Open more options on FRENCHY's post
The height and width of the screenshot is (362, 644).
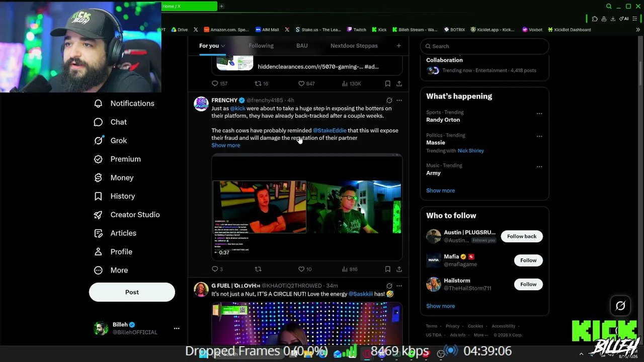point(399,101)
